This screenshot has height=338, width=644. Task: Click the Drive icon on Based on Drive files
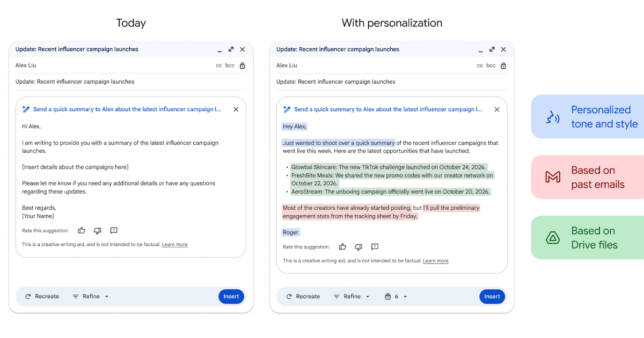(553, 238)
